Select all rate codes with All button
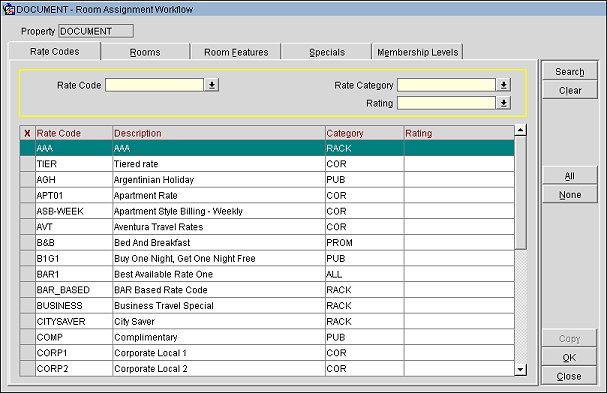The width and height of the screenshot is (607, 393). pyautogui.click(x=569, y=176)
